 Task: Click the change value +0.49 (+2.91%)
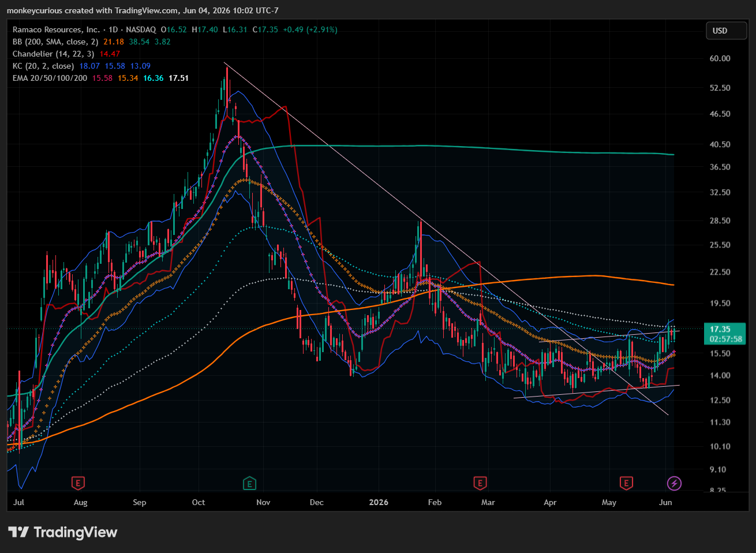pos(310,29)
